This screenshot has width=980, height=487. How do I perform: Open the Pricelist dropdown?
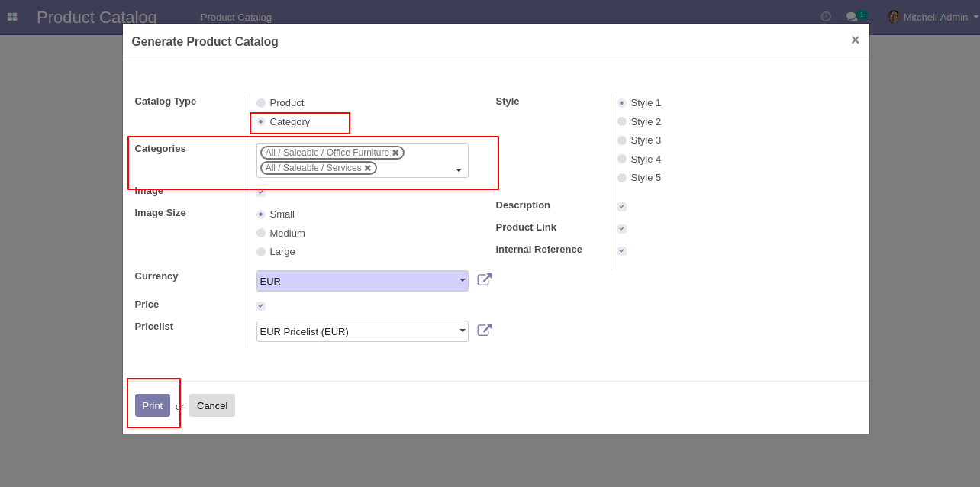click(362, 331)
